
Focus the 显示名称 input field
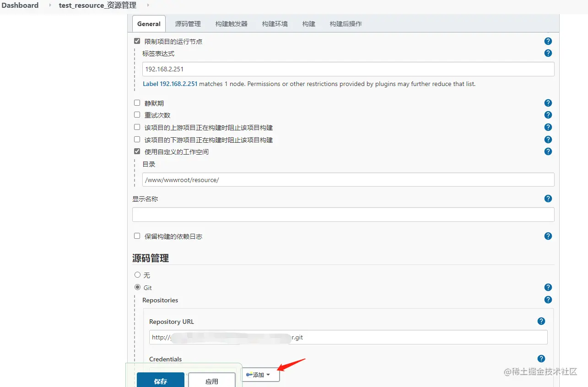(343, 215)
